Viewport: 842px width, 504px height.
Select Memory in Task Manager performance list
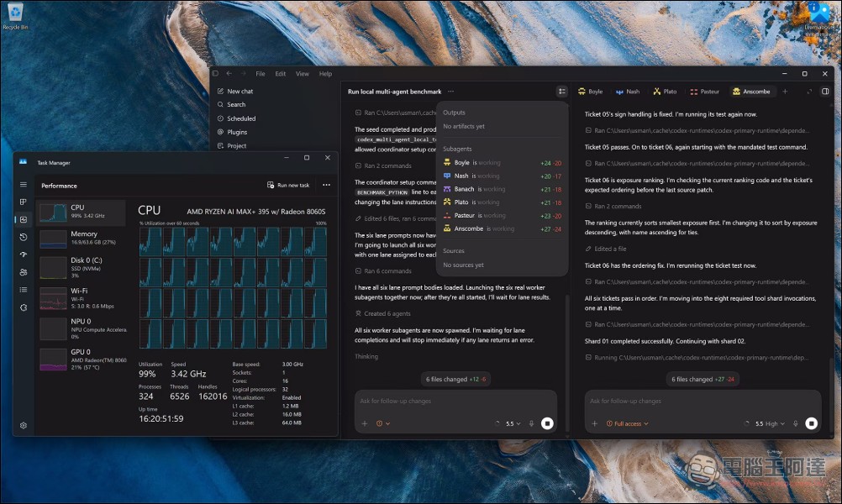[x=82, y=239]
